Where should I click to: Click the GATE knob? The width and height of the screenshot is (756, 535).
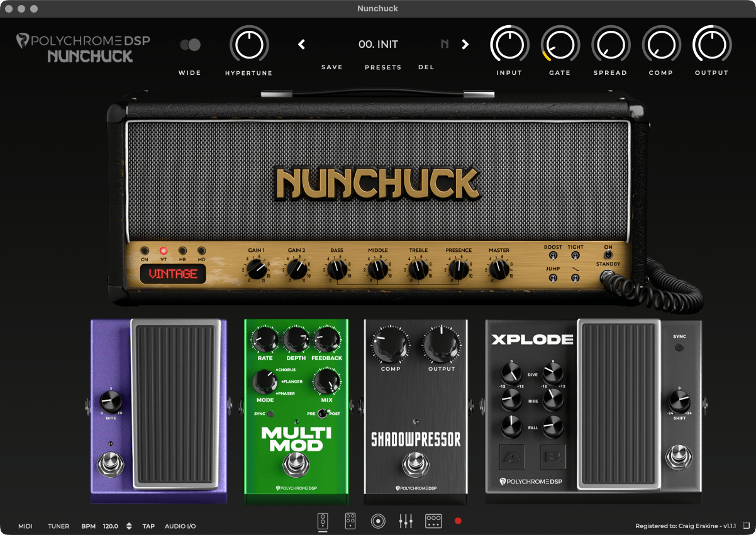tap(560, 45)
